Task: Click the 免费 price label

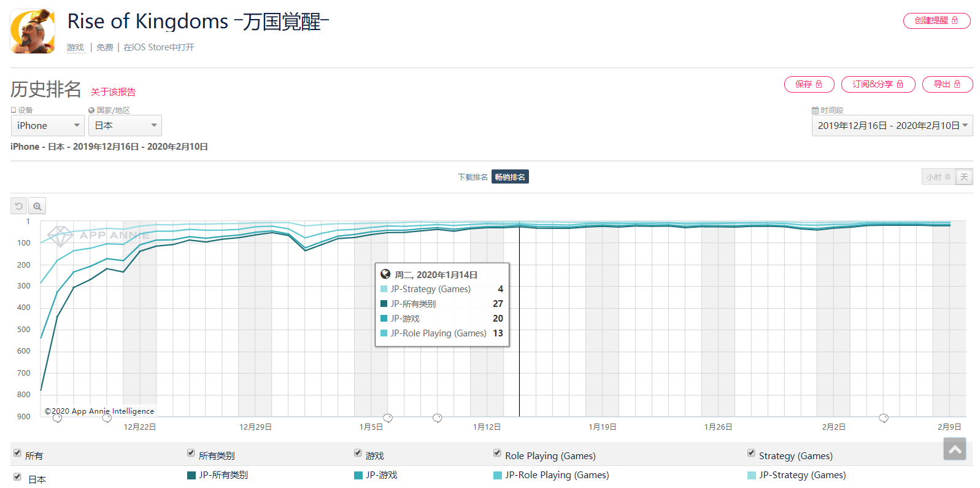Action: click(x=105, y=47)
